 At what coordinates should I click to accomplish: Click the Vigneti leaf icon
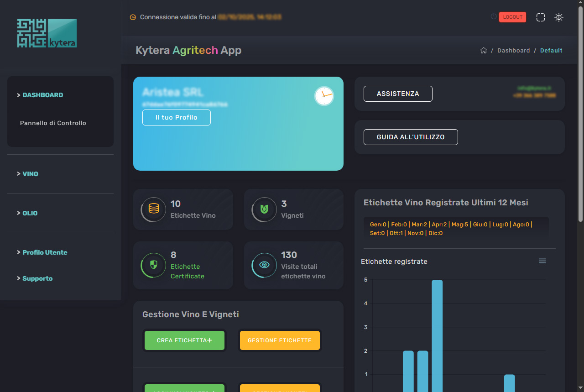point(264,209)
